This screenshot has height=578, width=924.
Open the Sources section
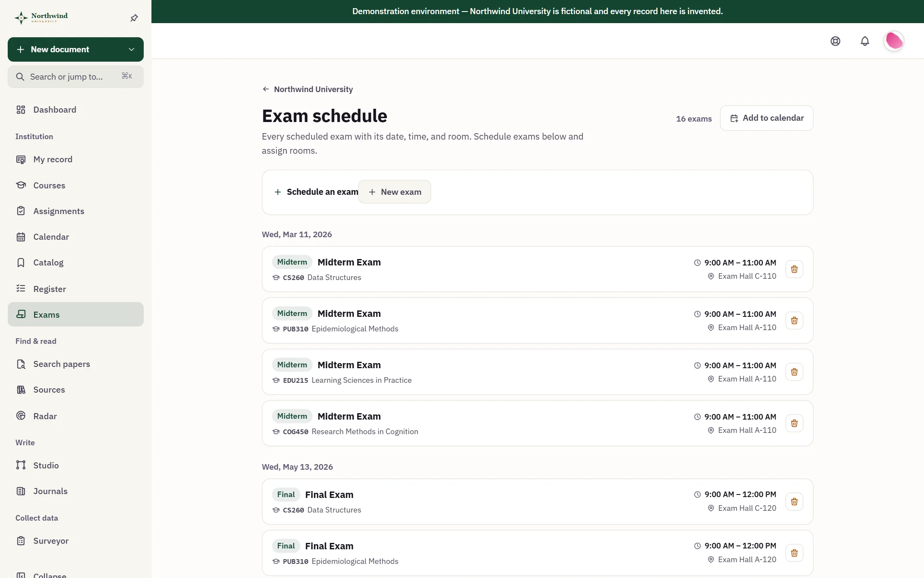pos(76,390)
